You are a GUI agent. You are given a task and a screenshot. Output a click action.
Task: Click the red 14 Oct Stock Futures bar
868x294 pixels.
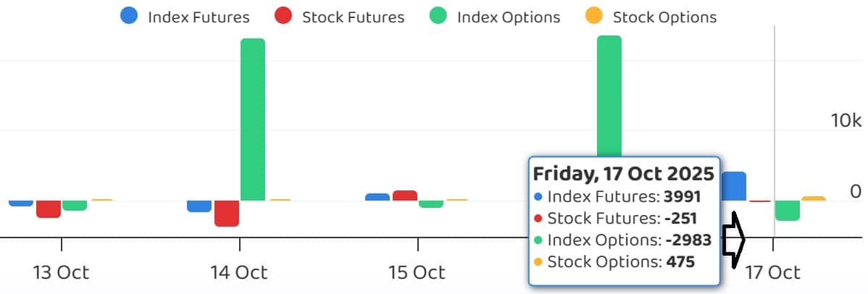[x=227, y=214]
